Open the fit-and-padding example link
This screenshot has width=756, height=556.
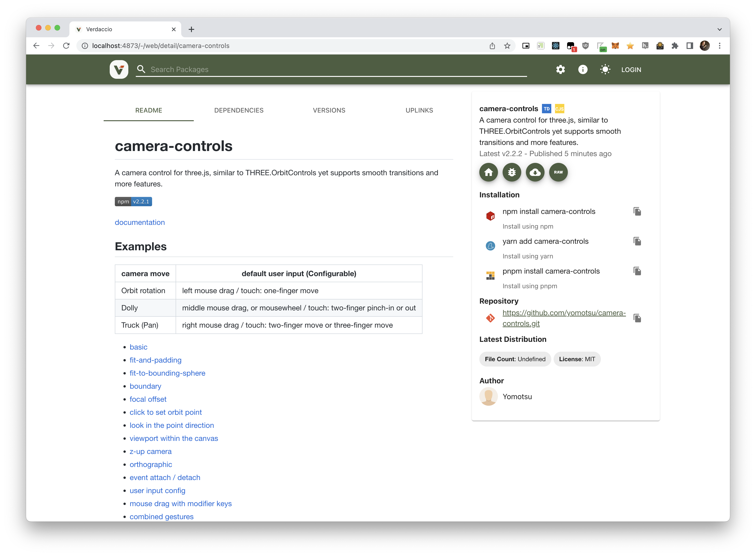coord(155,360)
